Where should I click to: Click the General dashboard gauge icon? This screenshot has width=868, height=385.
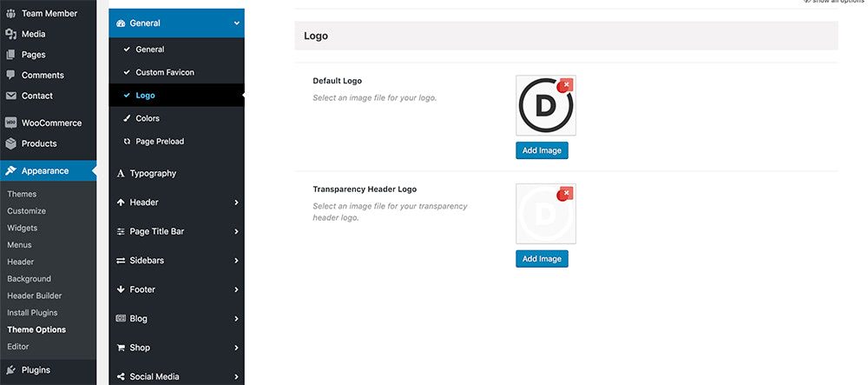pos(121,23)
